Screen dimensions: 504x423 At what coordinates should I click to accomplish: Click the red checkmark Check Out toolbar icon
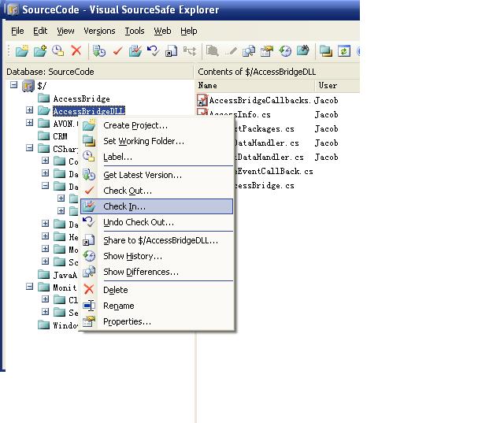coord(117,50)
